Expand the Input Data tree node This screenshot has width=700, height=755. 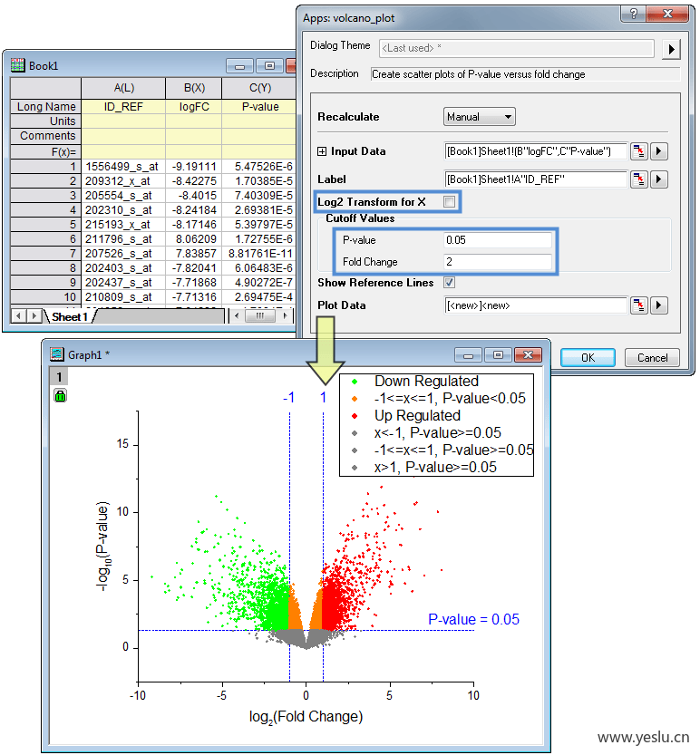pos(322,151)
